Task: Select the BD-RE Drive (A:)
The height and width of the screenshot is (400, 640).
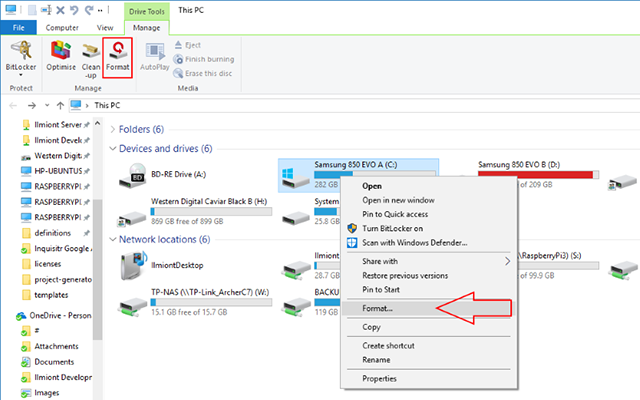Action: click(162, 176)
